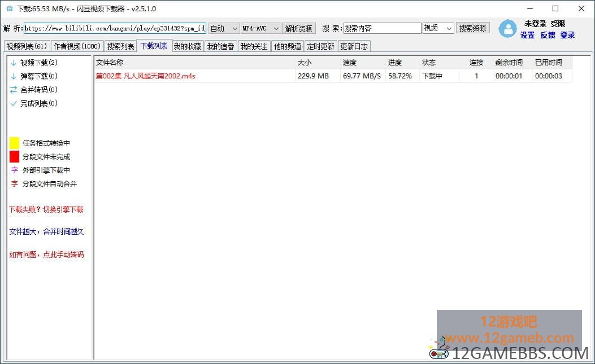Open the MP4-AVC format dropdown

tap(260, 28)
